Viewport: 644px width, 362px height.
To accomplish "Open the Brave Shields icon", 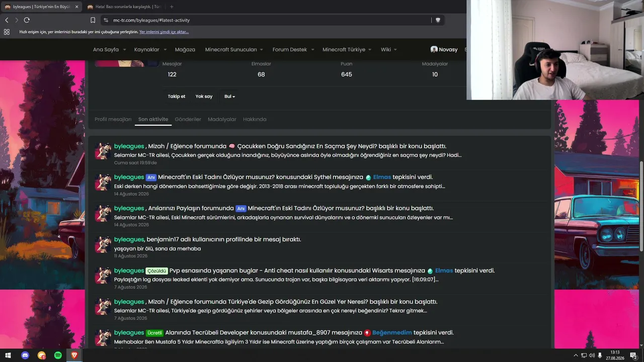I will (x=438, y=20).
